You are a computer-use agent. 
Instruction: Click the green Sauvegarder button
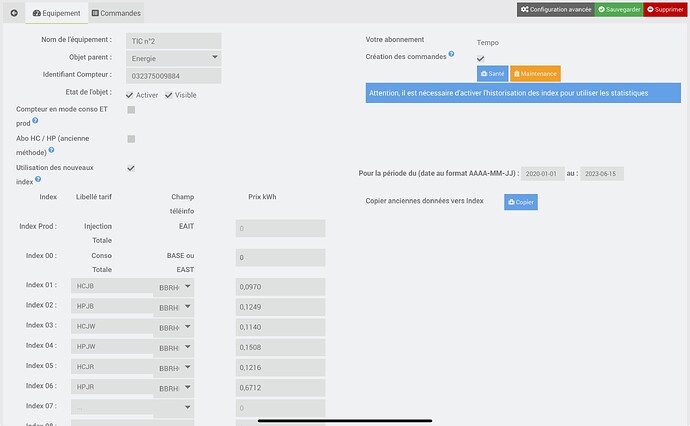619,9
